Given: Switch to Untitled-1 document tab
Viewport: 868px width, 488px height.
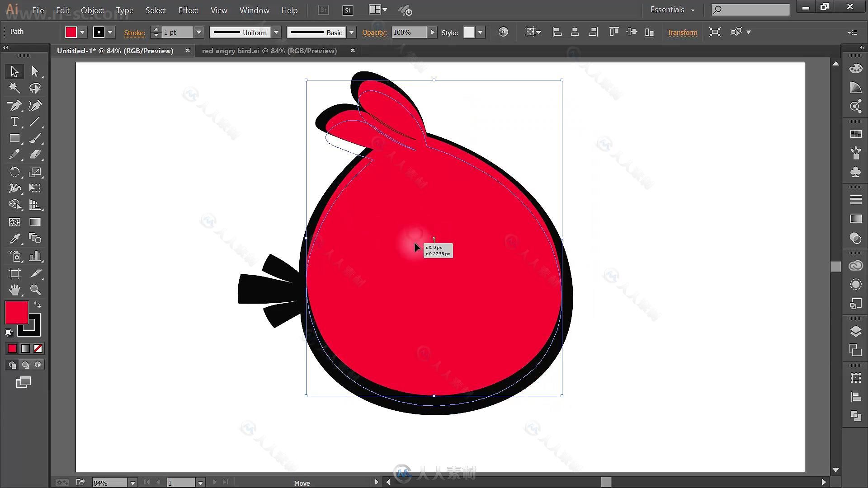Looking at the screenshot, I should (x=115, y=51).
